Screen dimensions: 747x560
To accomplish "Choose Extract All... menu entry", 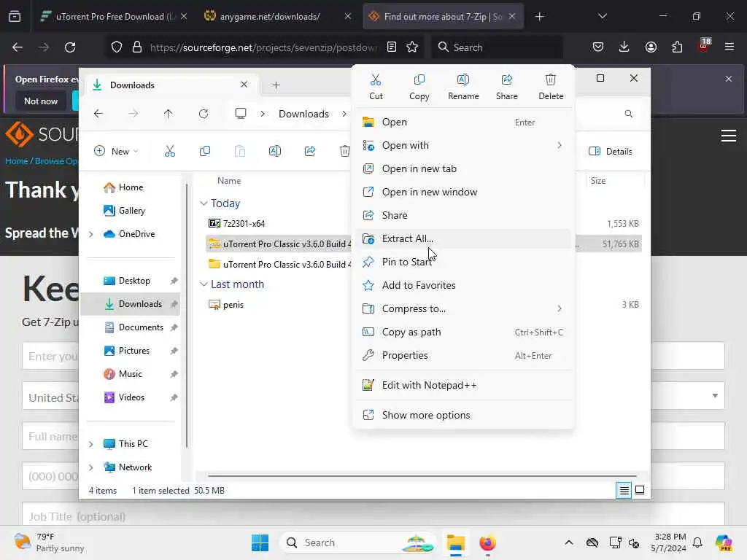I will (463, 238).
